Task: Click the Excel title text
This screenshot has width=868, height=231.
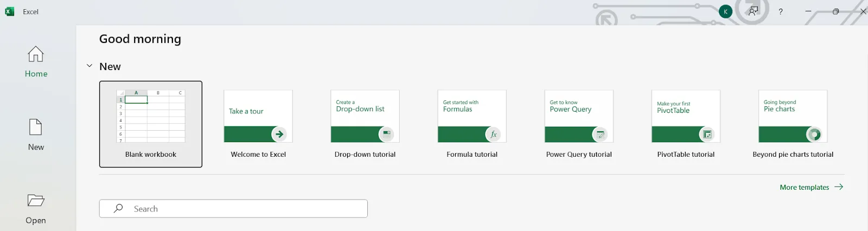Action: (x=30, y=11)
